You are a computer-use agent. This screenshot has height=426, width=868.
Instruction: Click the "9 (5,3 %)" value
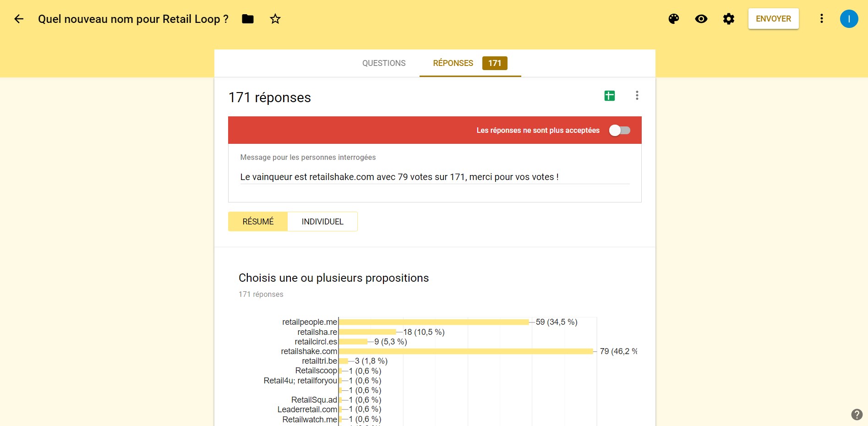tap(391, 342)
